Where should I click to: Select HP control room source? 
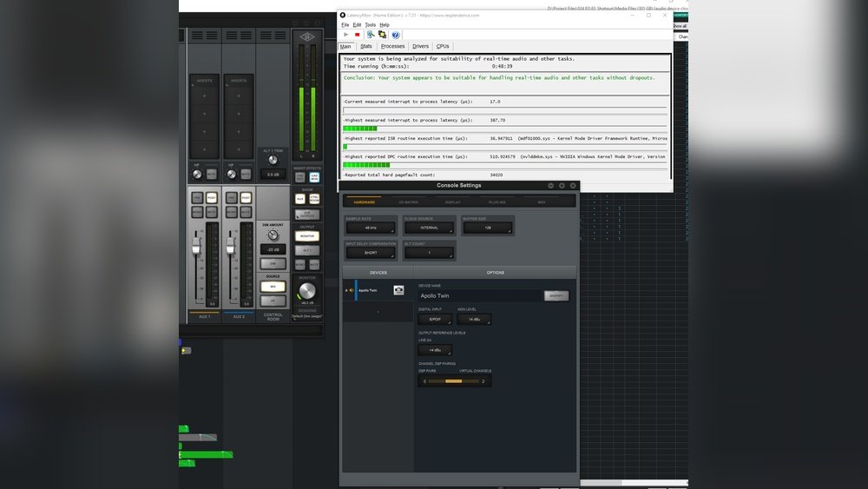coord(273,301)
